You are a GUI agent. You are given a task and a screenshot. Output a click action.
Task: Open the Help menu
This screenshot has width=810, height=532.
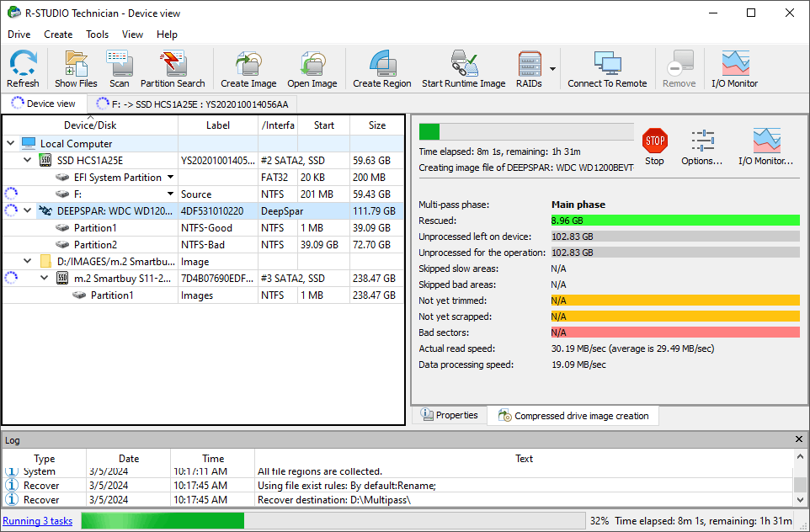(167, 34)
